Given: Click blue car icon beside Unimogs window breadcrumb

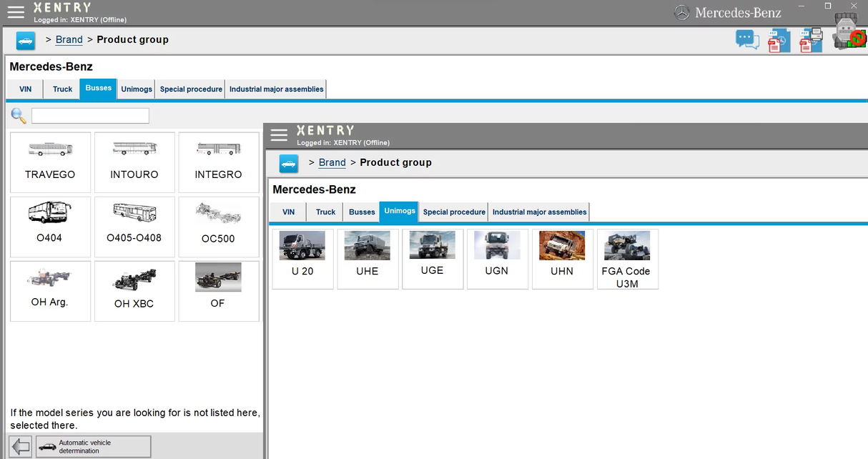Looking at the screenshot, I should 288,163.
